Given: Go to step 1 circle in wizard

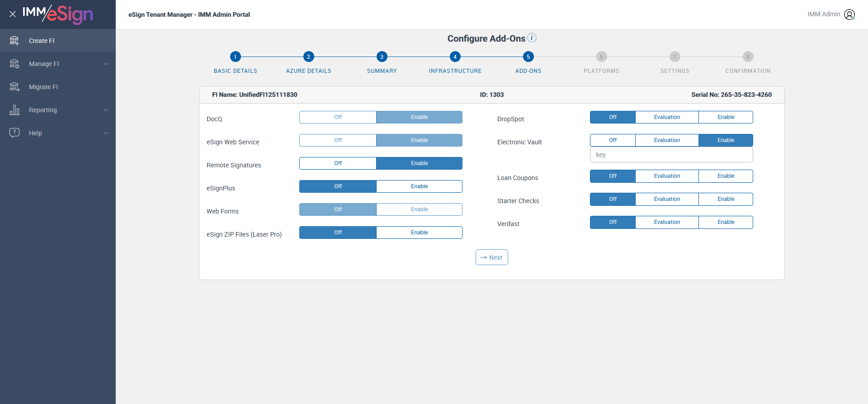Looking at the screenshot, I should click(x=235, y=57).
